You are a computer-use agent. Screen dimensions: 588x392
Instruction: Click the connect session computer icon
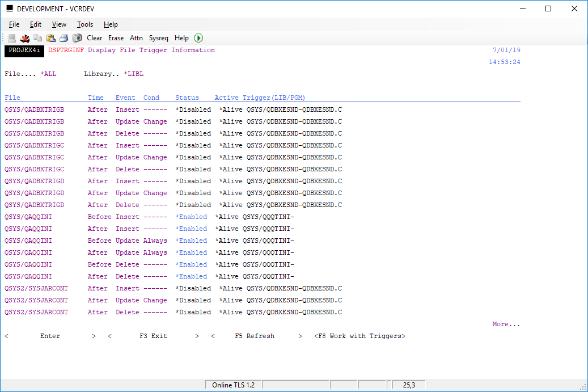pos(12,38)
